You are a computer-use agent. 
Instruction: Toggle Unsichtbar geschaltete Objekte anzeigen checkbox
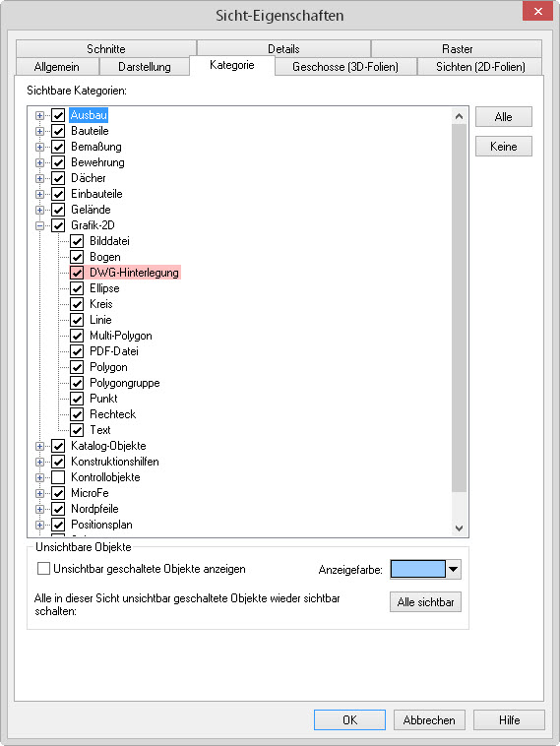(43, 569)
